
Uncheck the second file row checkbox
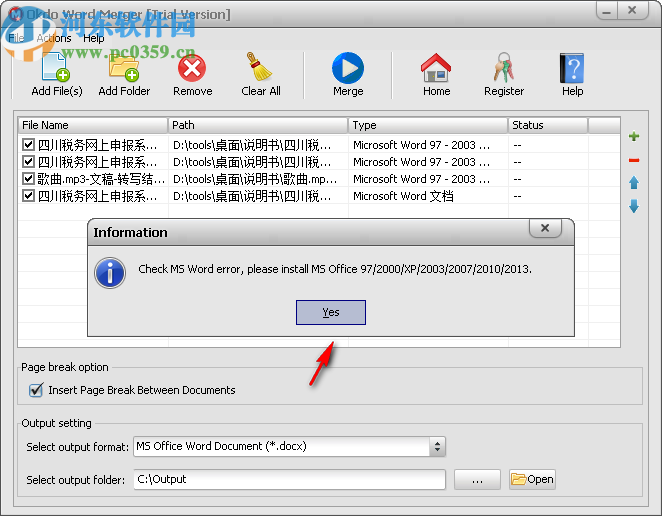(28, 162)
